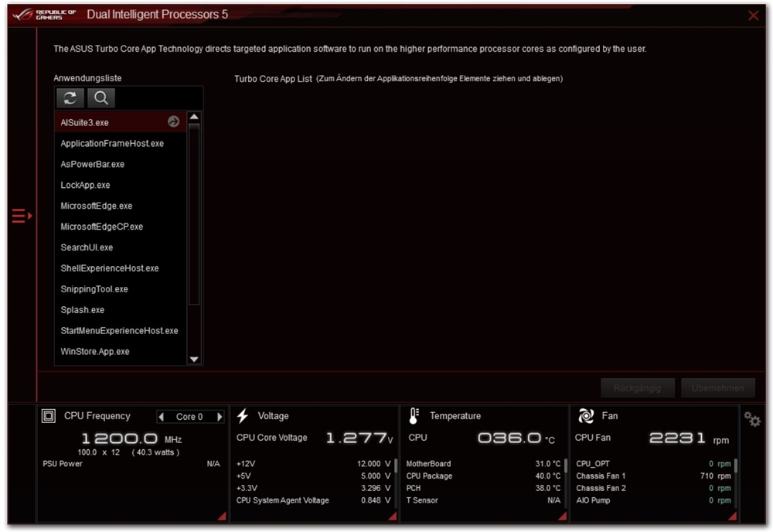Viewport: 773px width, 532px height.
Task: Click the Temperature thermometer icon
Action: (414, 416)
